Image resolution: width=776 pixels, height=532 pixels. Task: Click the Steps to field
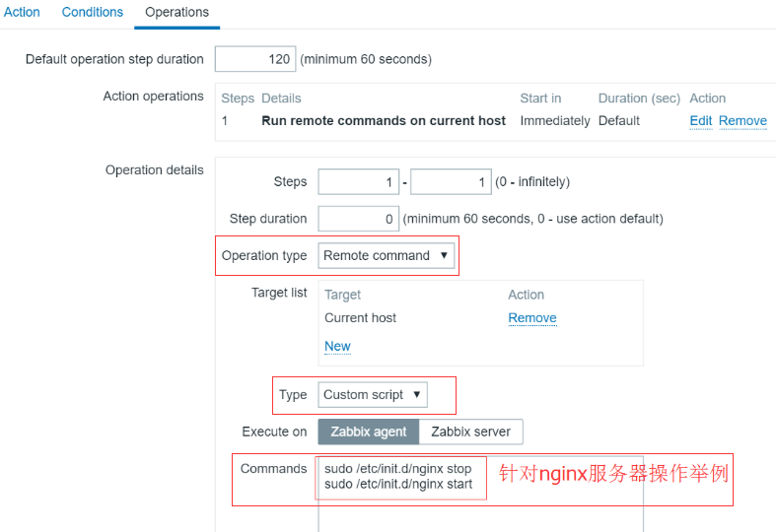pos(451,182)
